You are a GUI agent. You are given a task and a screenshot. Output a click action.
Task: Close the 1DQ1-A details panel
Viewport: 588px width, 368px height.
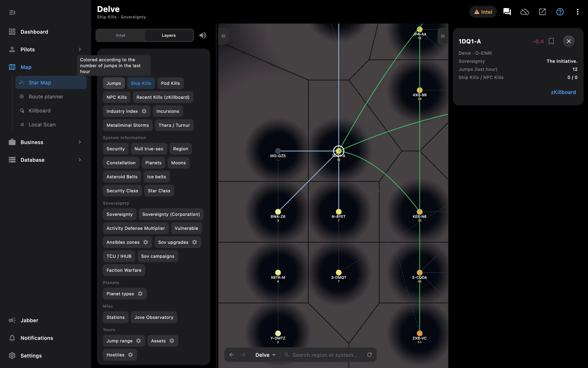[x=569, y=41]
